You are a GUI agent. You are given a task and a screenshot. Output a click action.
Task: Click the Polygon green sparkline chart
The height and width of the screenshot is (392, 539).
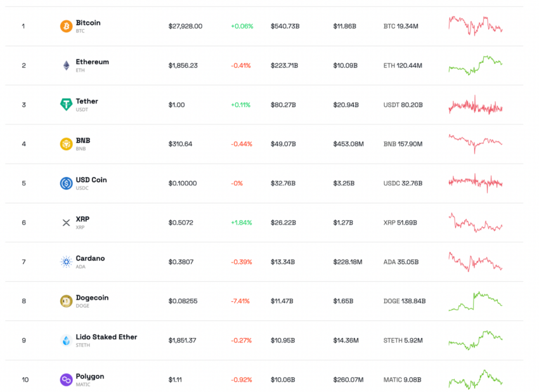(476, 379)
